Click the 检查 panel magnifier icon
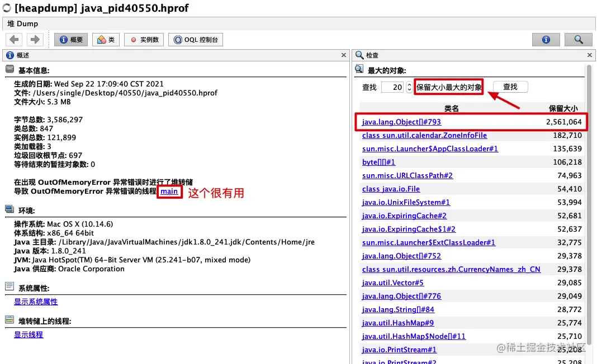Screen dimensions: 597x364 pyautogui.click(x=359, y=55)
